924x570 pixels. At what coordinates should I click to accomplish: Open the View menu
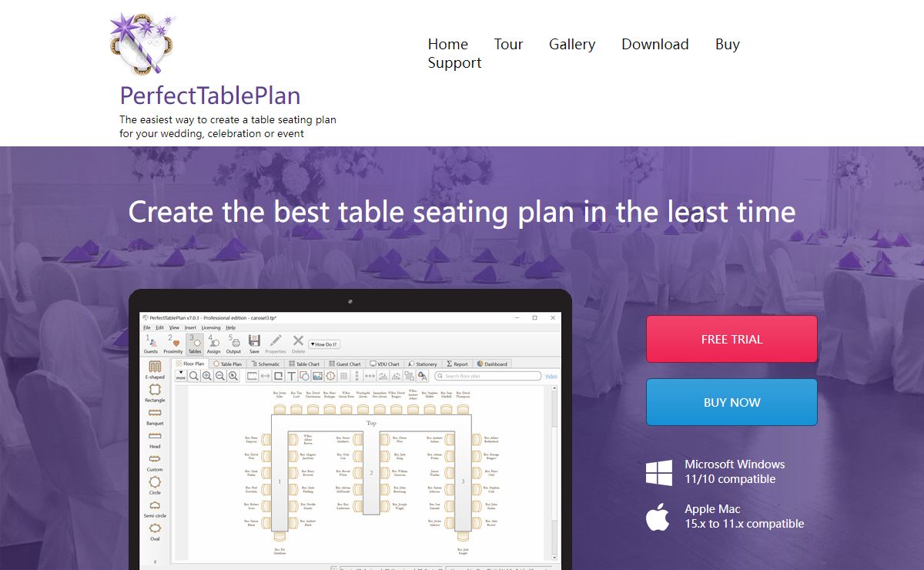[x=174, y=327]
